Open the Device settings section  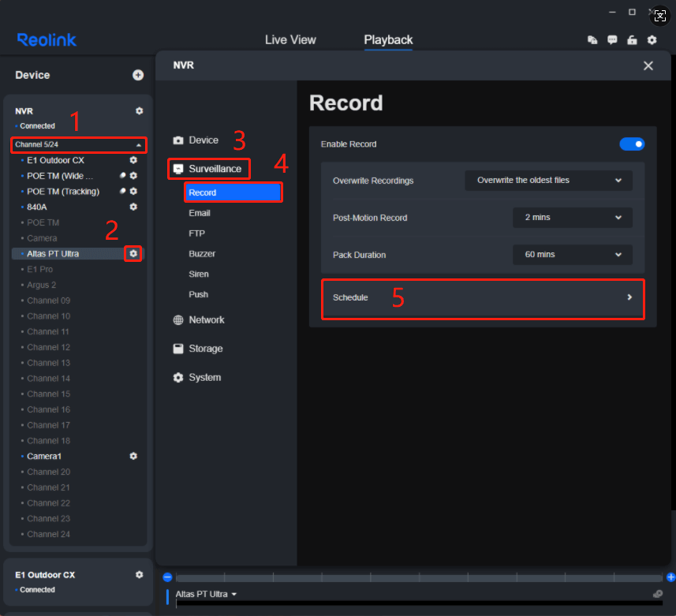point(196,140)
